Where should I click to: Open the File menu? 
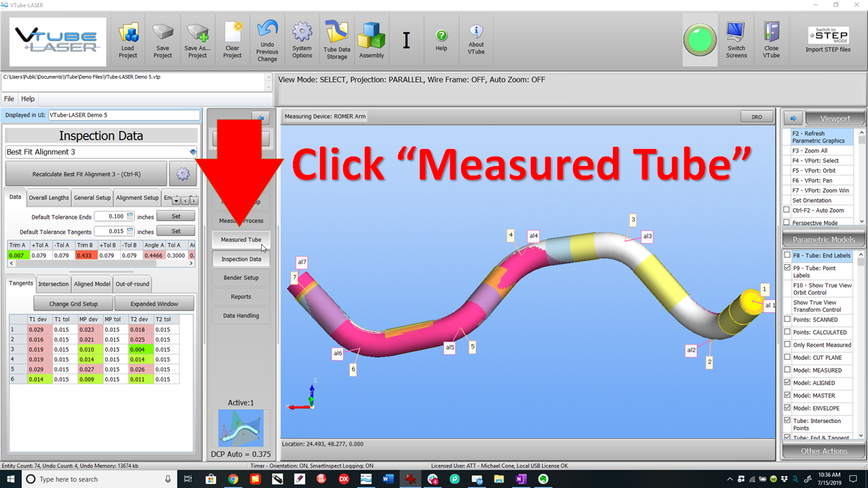tap(9, 99)
